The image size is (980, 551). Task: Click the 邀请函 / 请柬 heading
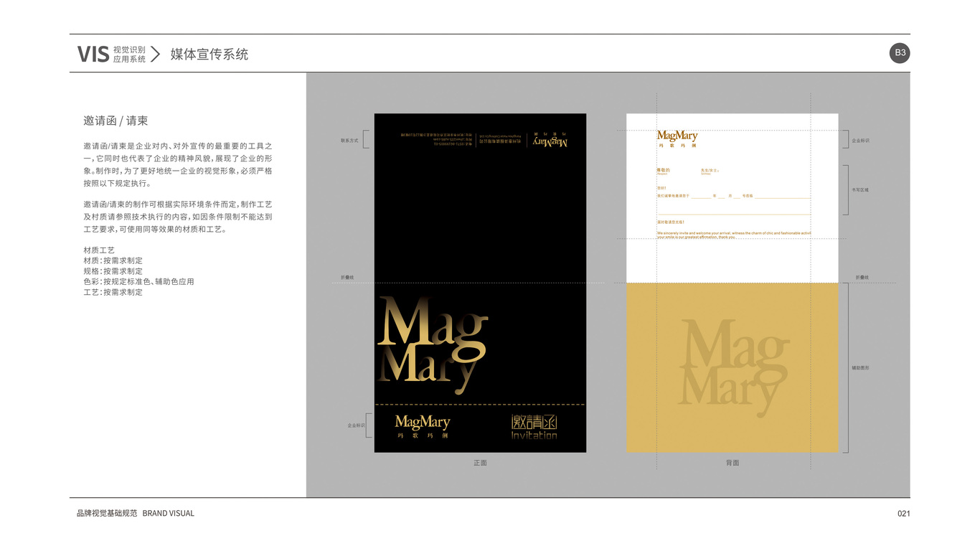click(x=116, y=121)
